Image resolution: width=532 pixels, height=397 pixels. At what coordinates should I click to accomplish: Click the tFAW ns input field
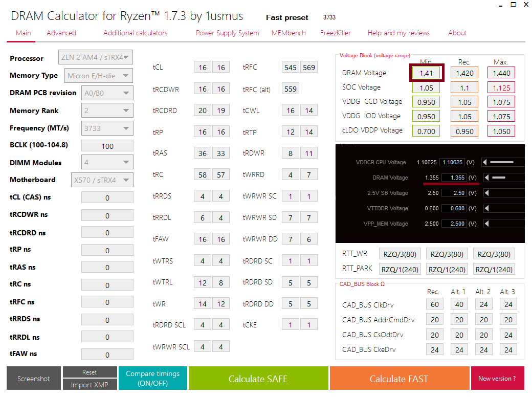click(x=107, y=355)
